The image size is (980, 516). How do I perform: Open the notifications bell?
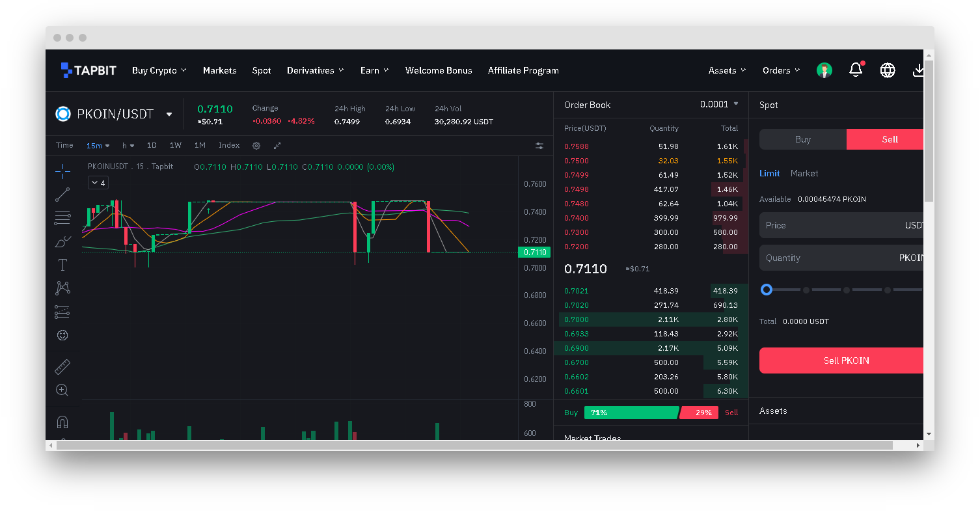(x=856, y=70)
